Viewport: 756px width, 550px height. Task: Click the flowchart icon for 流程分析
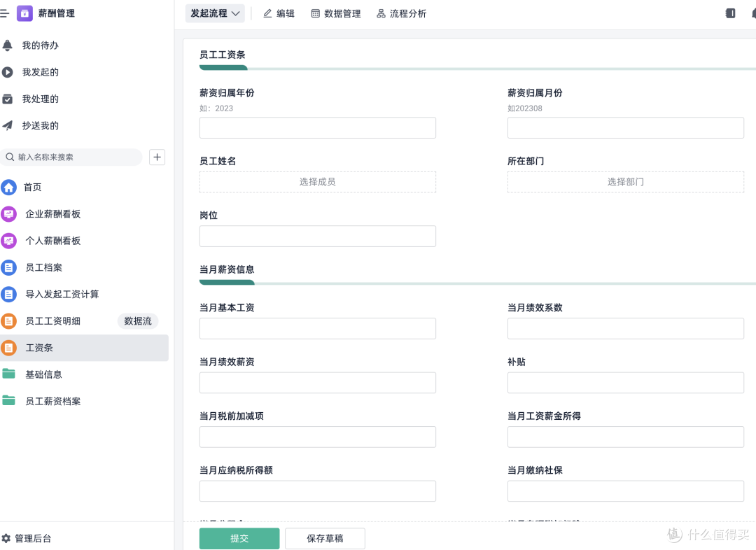click(381, 13)
